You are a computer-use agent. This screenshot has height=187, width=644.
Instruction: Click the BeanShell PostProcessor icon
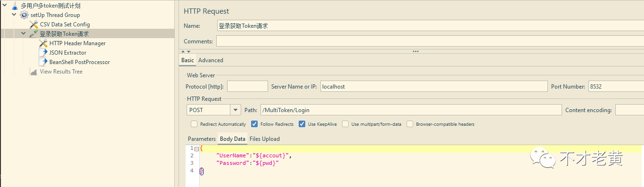tap(43, 62)
